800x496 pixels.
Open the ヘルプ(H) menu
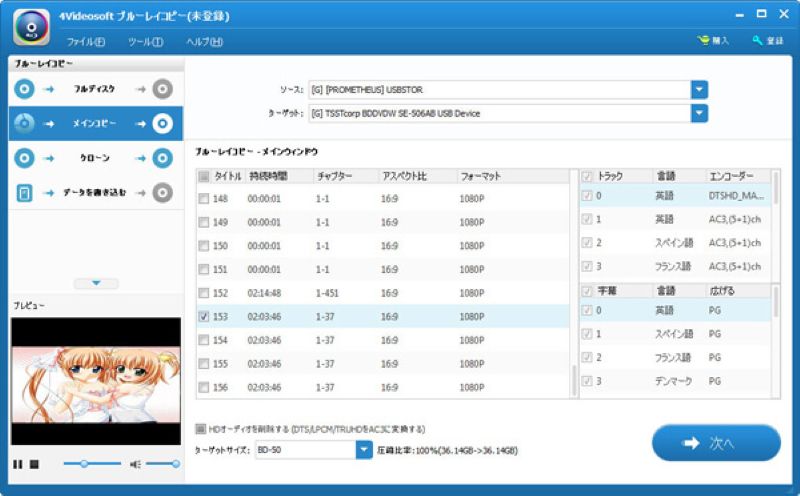click(x=204, y=42)
